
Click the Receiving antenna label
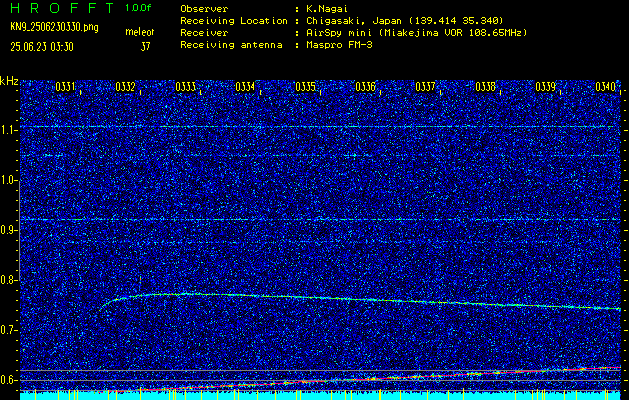pos(231,45)
